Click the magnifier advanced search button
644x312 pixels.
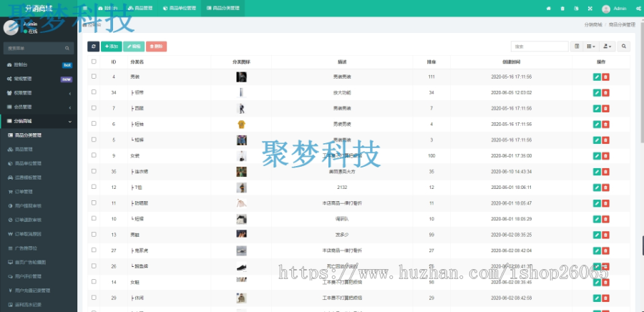click(623, 47)
